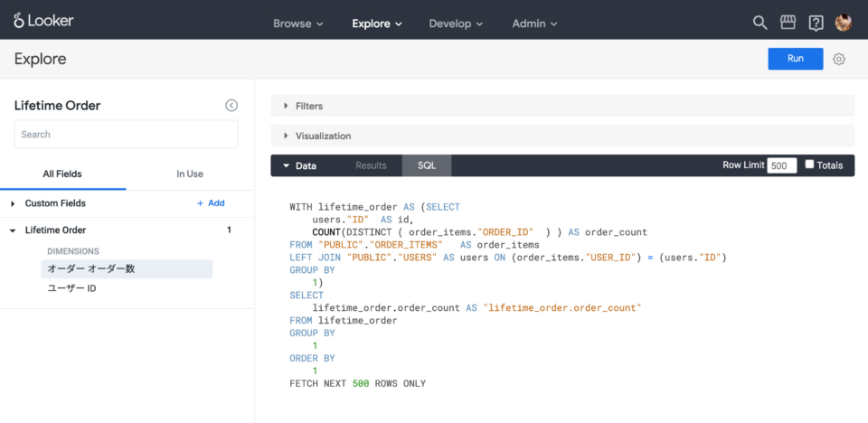Click the in-use count beside Lifetime Order
The width and height of the screenshot is (868, 423).
[x=229, y=230]
